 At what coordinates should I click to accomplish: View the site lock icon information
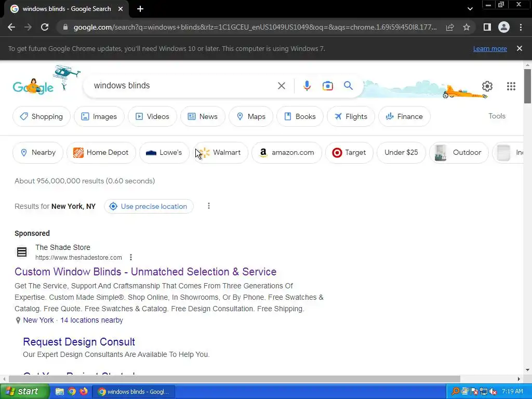[x=65, y=27]
